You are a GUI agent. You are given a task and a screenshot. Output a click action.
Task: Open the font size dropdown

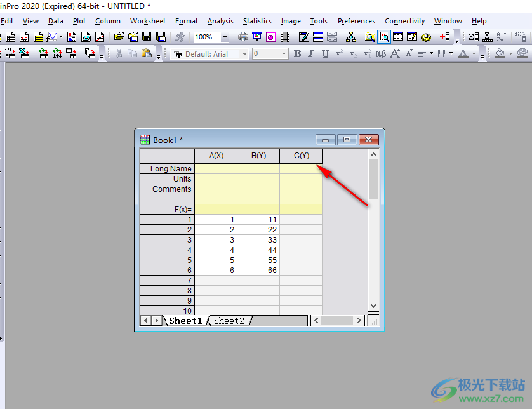click(x=284, y=53)
